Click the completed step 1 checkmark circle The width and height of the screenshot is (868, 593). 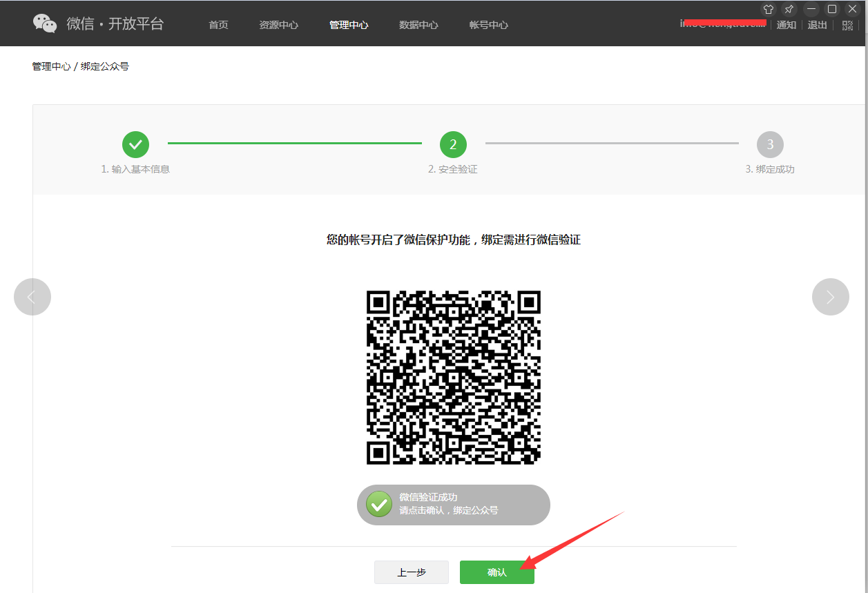(136, 144)
